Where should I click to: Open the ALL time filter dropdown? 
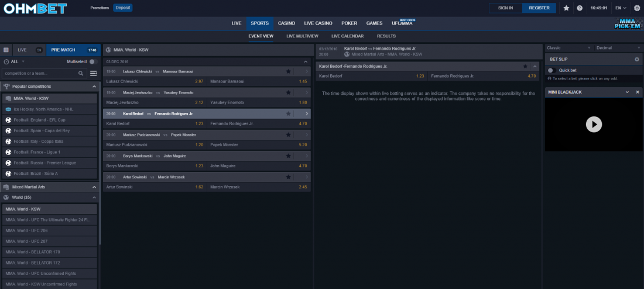(x=15, y=61)
